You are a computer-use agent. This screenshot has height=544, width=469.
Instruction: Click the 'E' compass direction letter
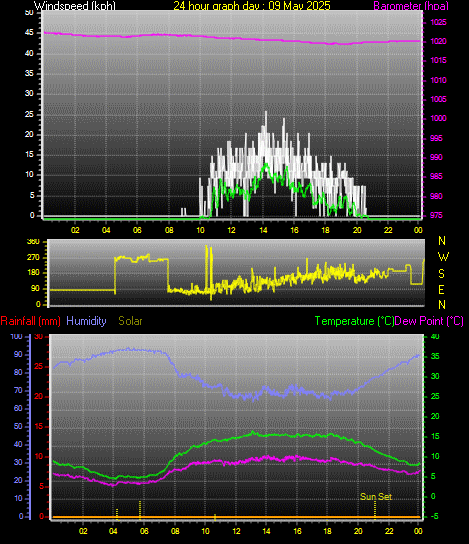442,289
